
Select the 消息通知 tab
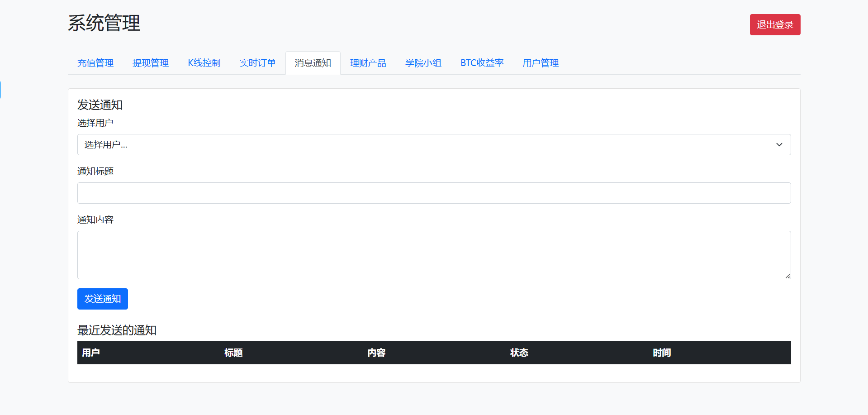pos(313,63)
